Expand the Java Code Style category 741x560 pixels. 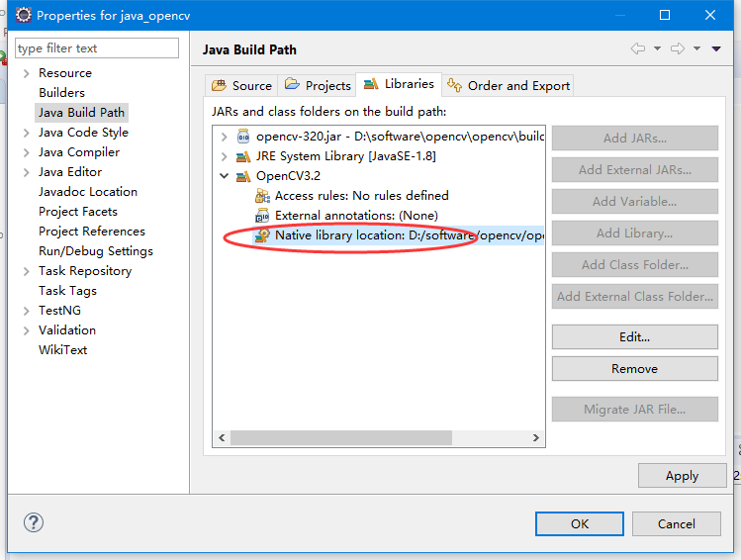[27, 133]
